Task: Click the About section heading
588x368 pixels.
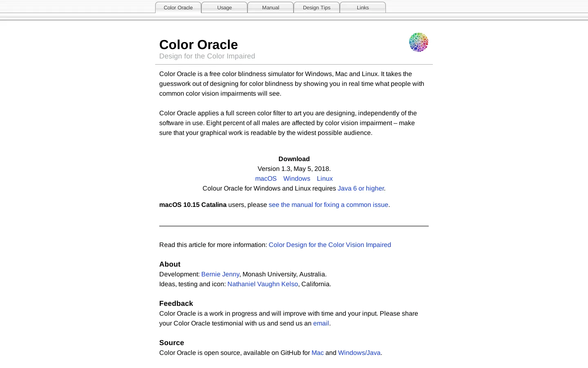Action: click(170, 265)
